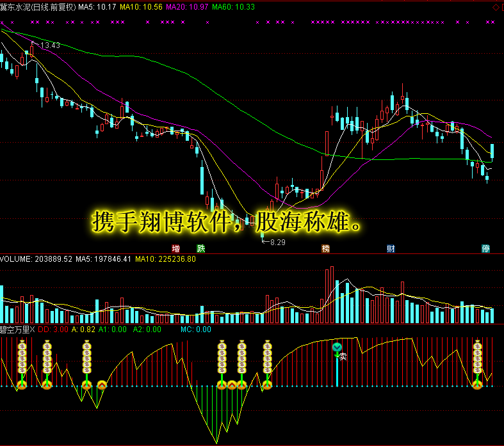Select the 13.43 high price label

pos(51,45)
